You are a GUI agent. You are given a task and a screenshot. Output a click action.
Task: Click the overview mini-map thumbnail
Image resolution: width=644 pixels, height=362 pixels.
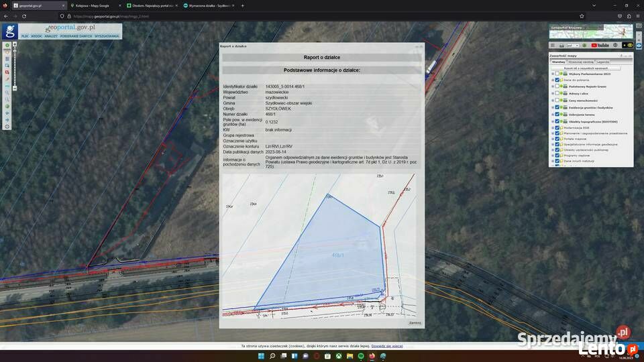pos(591,32)
